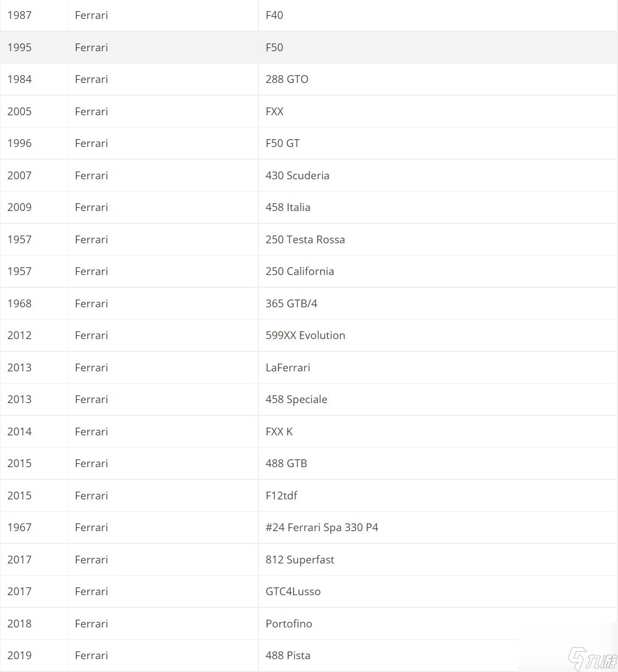Select the F50 GT entry
618x672 pixels.
click(282, 143)
